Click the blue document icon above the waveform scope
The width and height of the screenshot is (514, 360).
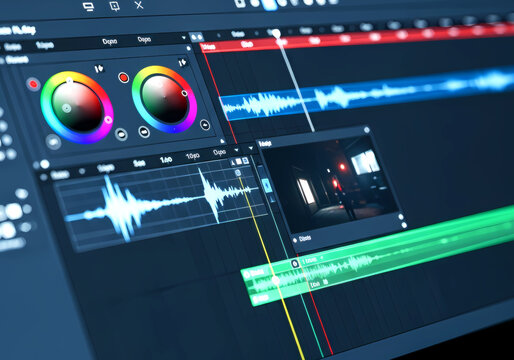pos(245,161)
